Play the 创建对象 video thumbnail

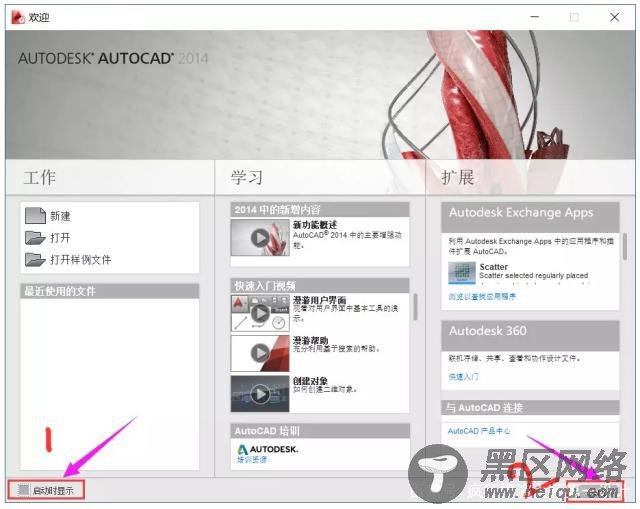[x=260, y=394]
